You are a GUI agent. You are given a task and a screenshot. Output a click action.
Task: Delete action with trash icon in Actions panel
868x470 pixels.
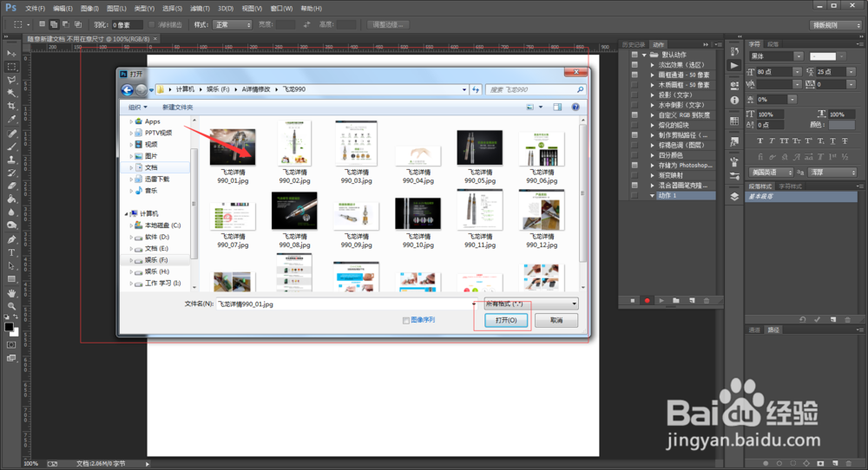[x=707, y=301]
